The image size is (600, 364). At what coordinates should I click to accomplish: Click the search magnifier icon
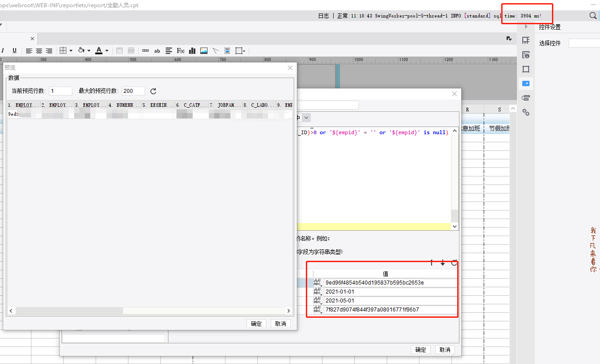[x=593, y=16]
